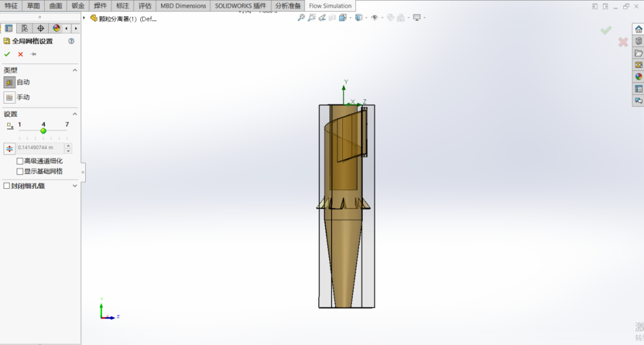The height and width of the screenshot is (345, 644).
Task: Open View Orientation dropdown arrow
Action: pos(351,18)
